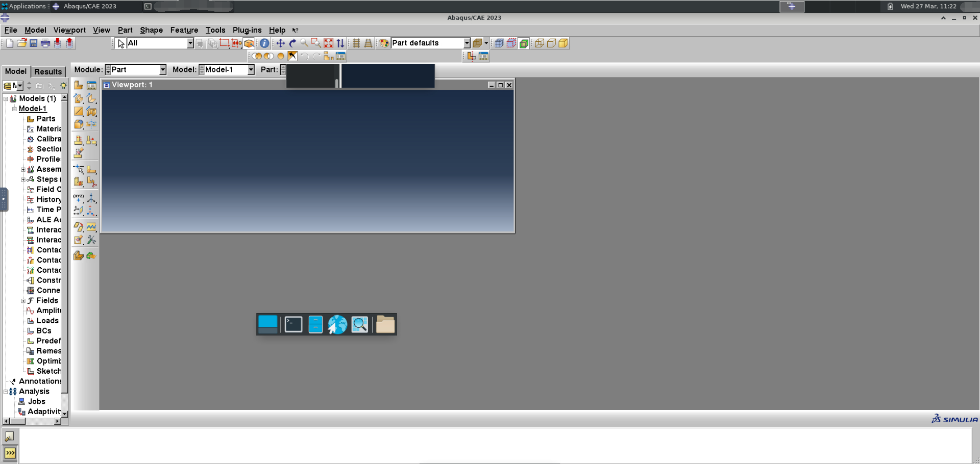Toggle the yellow shaded cube view icon
Viewport: 980px width, 464px height.
(563, 43)
